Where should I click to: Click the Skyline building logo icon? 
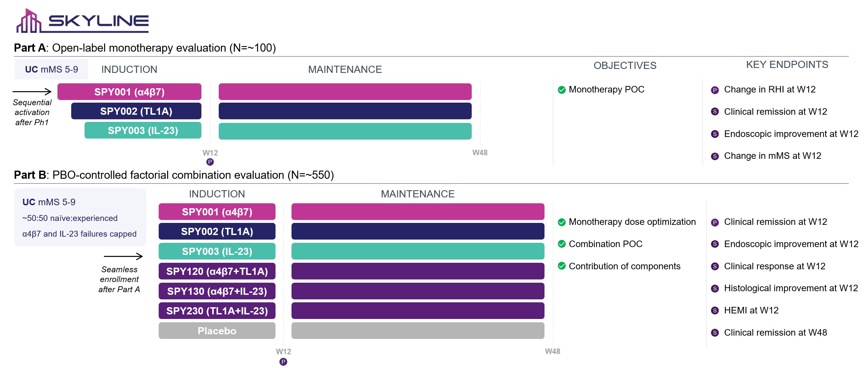coord(28,22)
